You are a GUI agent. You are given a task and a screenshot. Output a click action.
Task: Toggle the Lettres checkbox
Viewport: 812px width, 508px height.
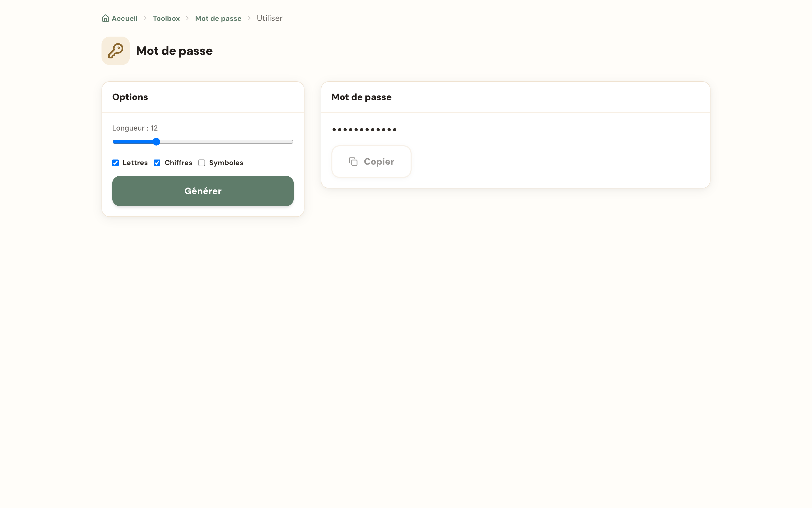[x=115, y=163]
